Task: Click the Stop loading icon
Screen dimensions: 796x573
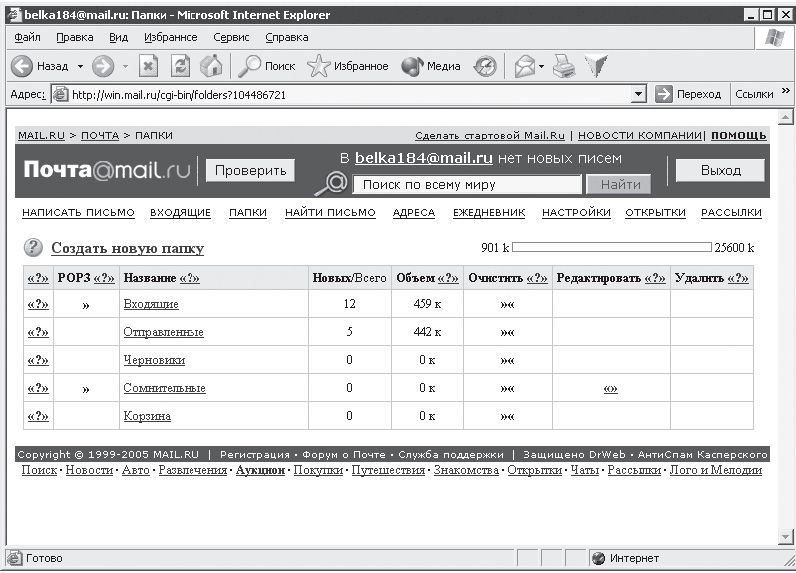Action: 148,66
